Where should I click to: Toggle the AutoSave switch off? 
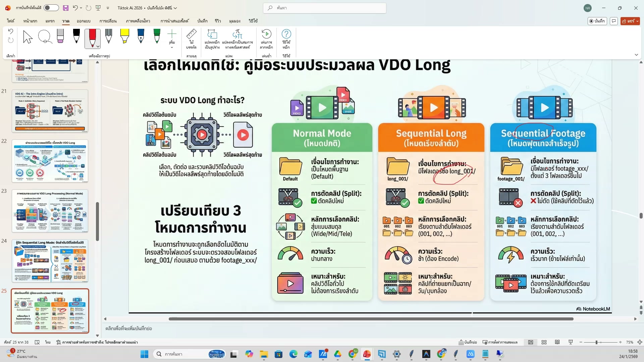pos(51,8)
